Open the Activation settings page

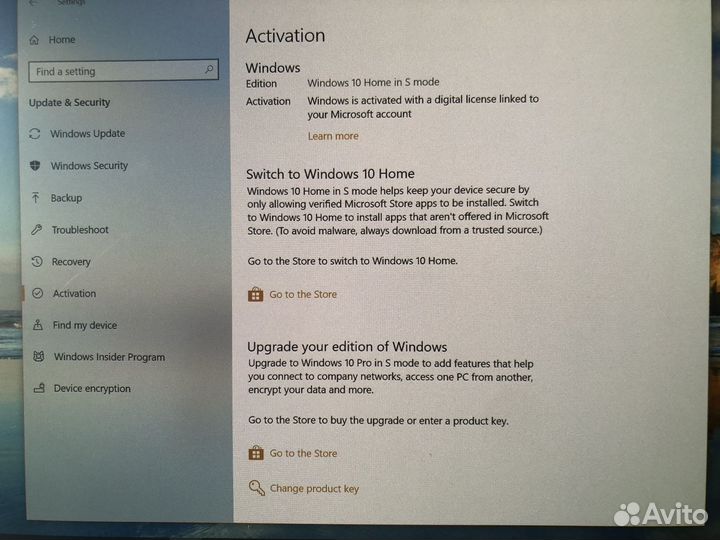pos(74,294)
